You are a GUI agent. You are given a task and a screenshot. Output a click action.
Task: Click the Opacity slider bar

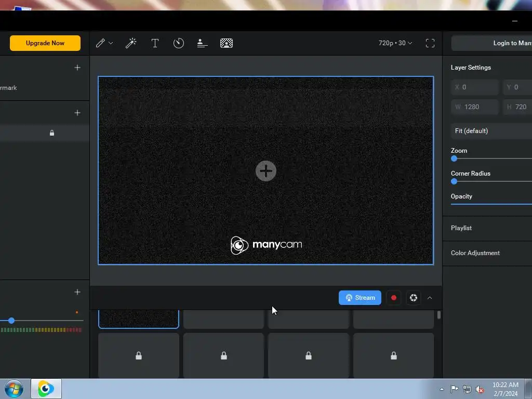pyautogui.click(x=491, y=204)
